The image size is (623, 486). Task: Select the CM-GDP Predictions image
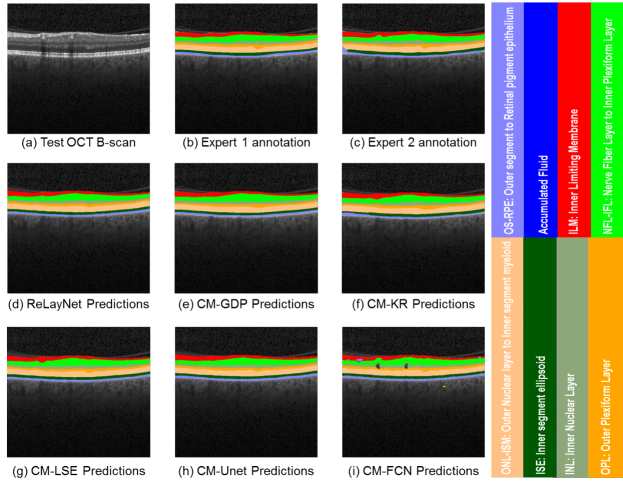[x=246, y=228]
